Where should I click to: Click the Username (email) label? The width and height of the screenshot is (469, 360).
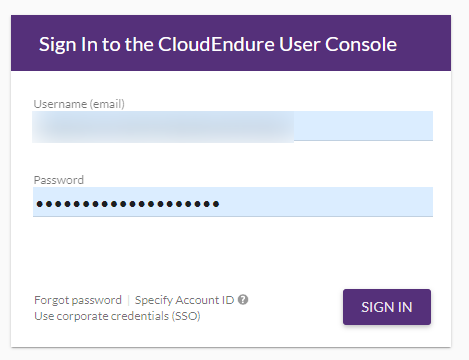click(x=79, y=104)
